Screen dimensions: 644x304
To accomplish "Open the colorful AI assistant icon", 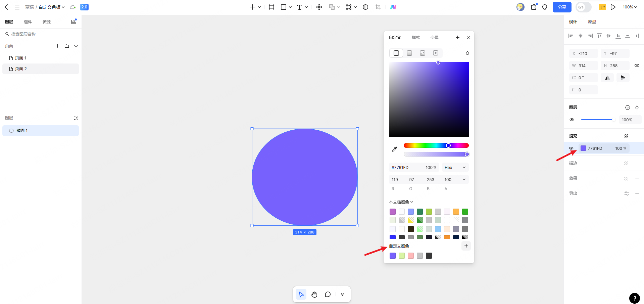I will [x=393, y=7].
